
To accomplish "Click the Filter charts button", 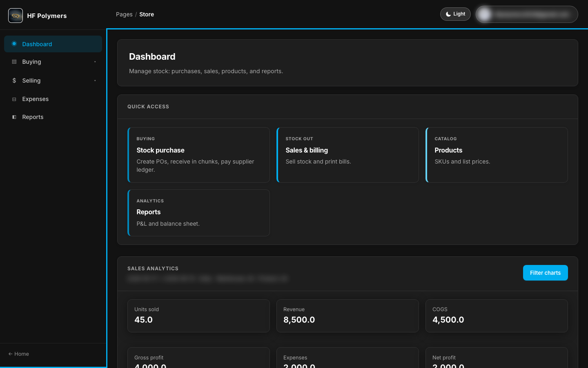I will coord(545,273).
